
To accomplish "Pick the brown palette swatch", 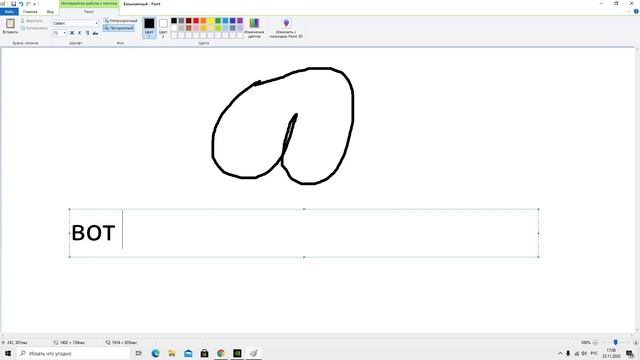I will click(x=189, y=28).
